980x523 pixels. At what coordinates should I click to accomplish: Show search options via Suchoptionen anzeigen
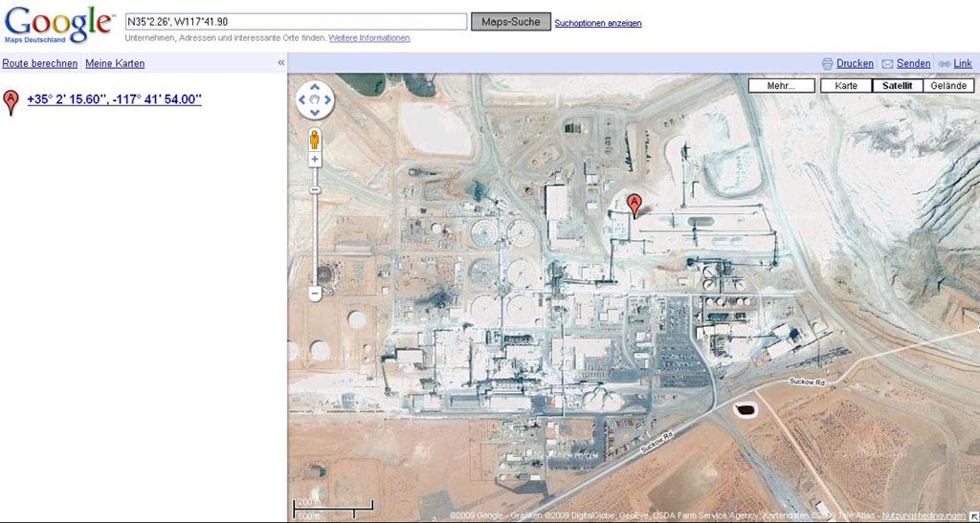pyautogui.click(x=598, y=23)
